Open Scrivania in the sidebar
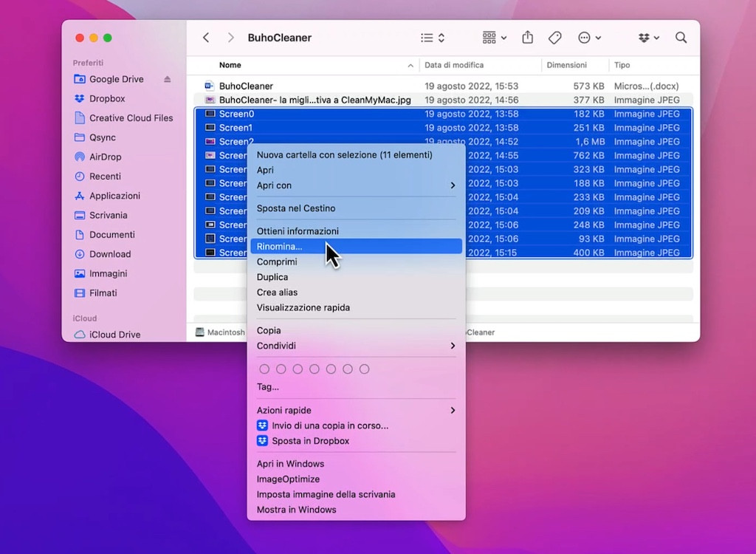Viewport: 756px width, 554px height. coord(108,215)
